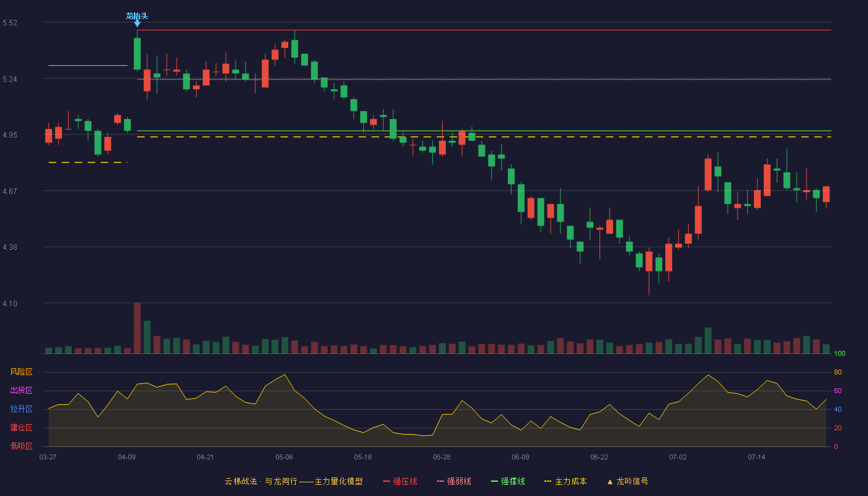Click the 龙抬头 signal arrow marker
Screen dimensions: 868x496
point(137,24)
